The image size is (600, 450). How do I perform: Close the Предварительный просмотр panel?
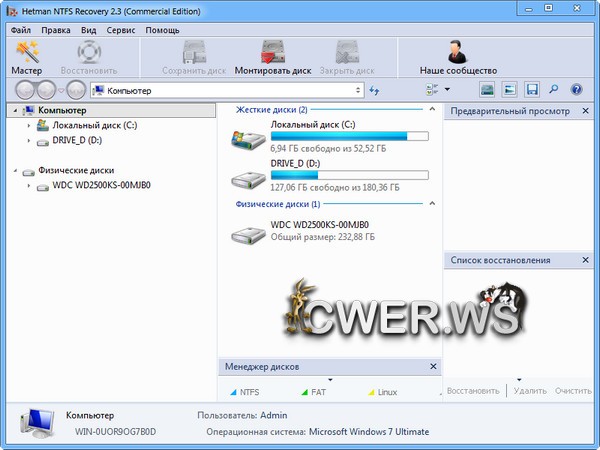click(590, 110)
